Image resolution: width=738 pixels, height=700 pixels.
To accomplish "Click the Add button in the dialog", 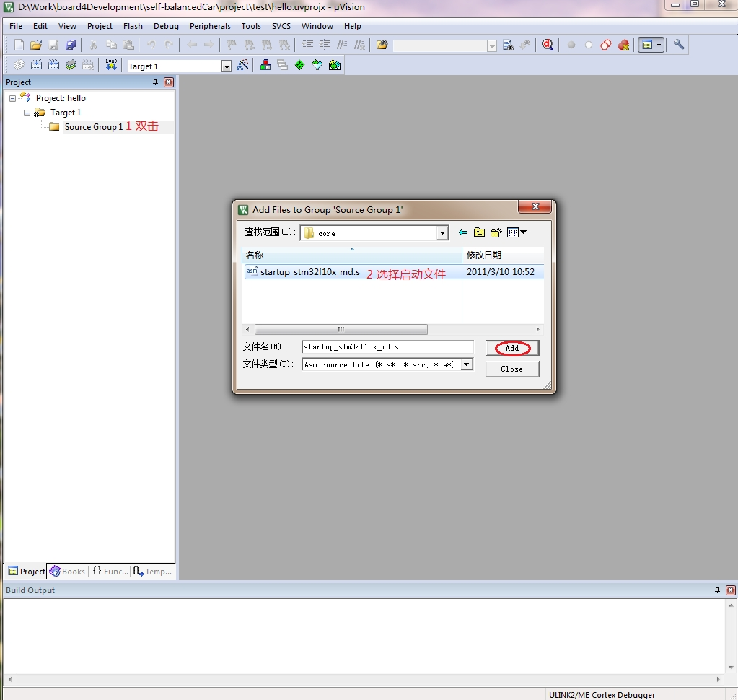I will click(512, 348).
